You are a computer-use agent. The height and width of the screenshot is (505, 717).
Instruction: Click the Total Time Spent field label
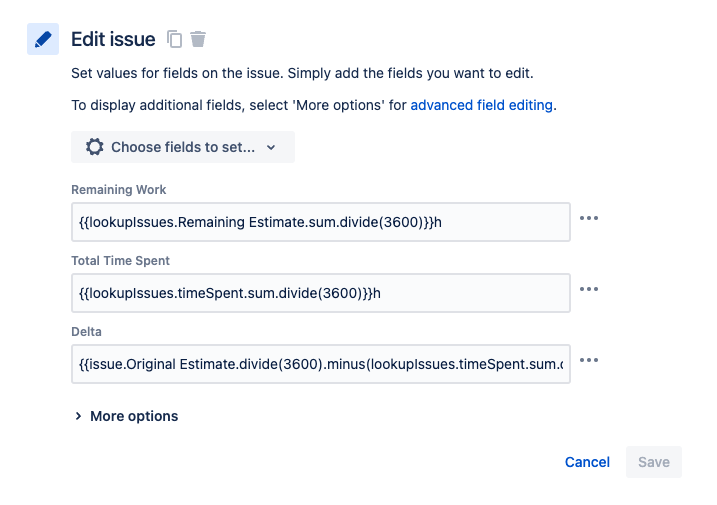pyautogui.click(x=120, y=261)
